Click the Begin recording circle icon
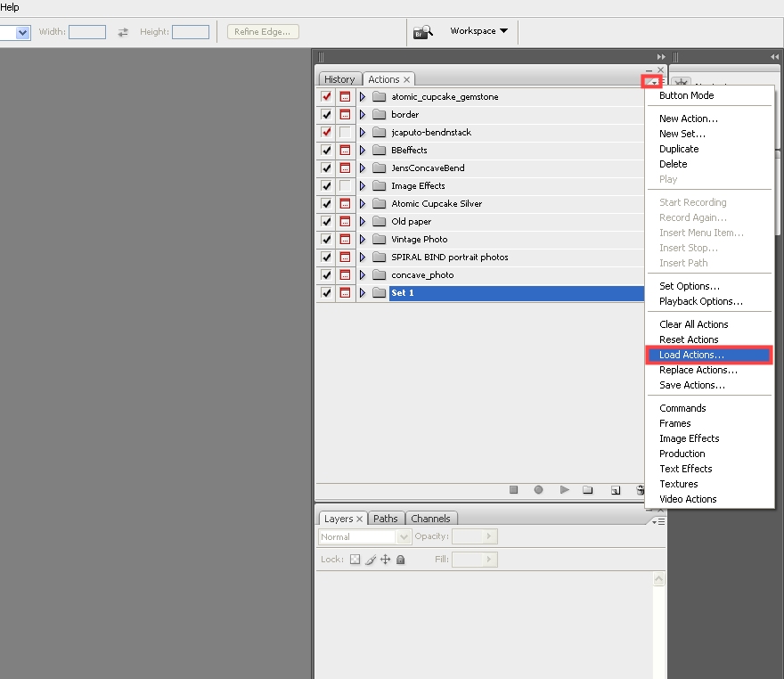Viewport: 784px width, 679px height. 538,490
